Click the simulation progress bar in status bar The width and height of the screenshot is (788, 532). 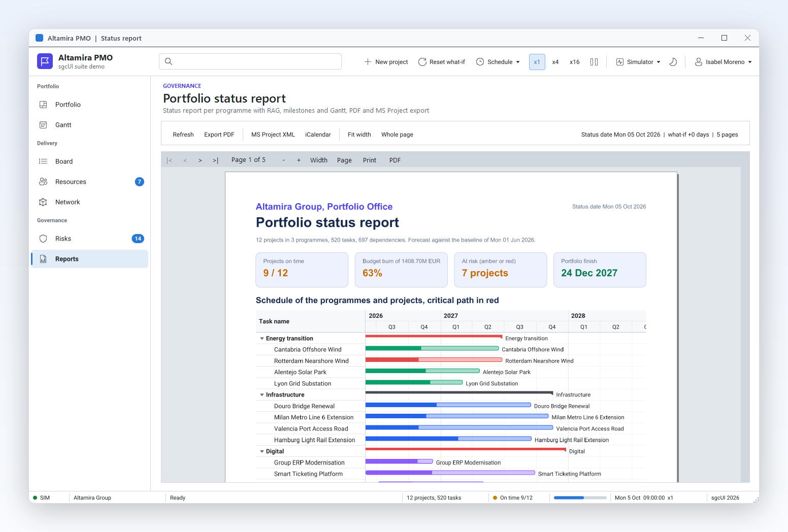point(580,498)
